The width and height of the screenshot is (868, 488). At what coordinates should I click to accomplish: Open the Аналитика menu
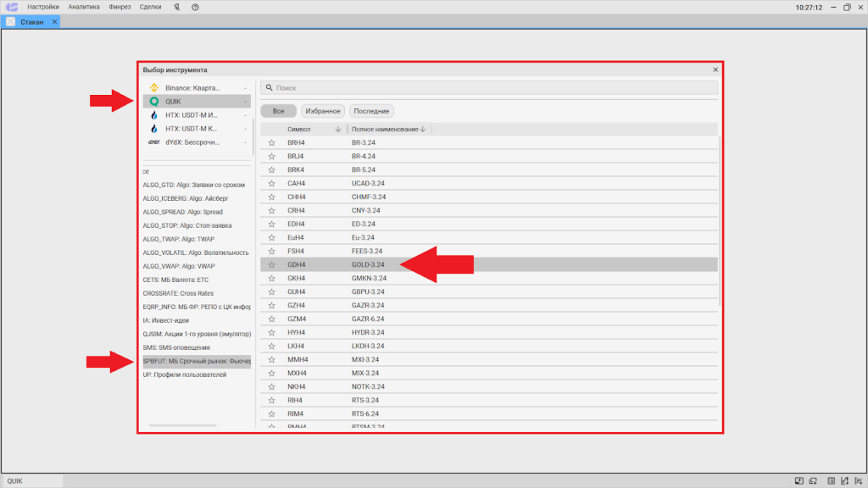pos(84,7)
